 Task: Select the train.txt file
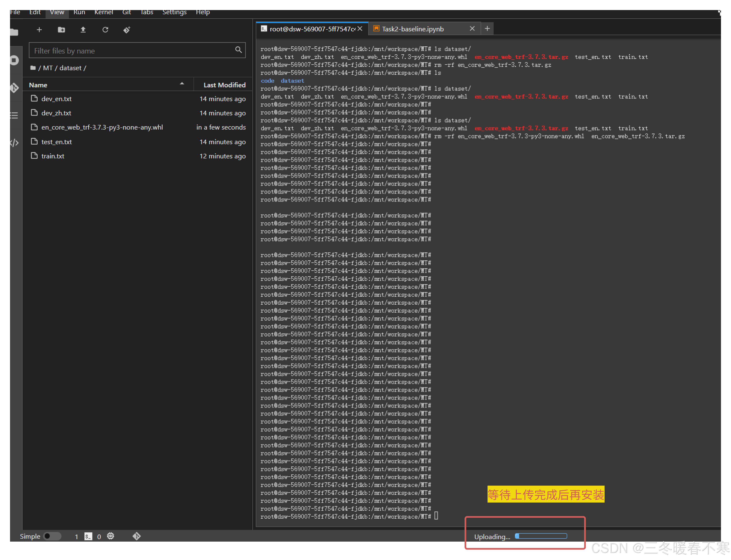[x=53, y=156]
